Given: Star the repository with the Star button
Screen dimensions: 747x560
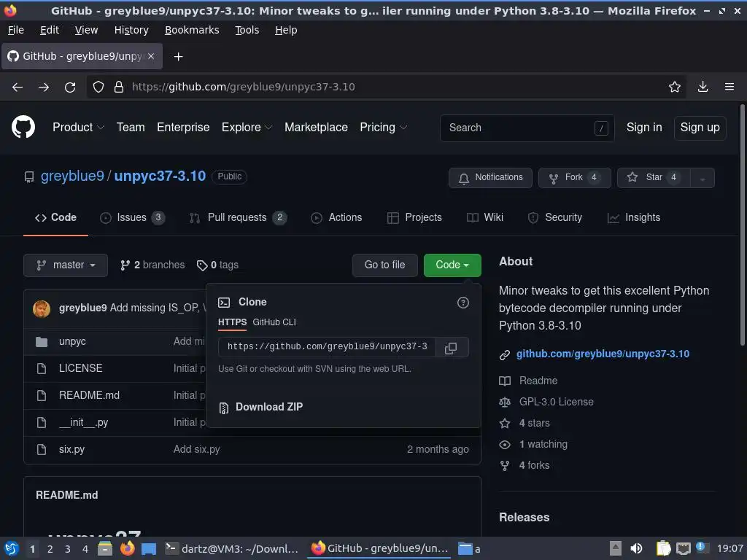Looking at the screenshot, I should tap(654, 178).
